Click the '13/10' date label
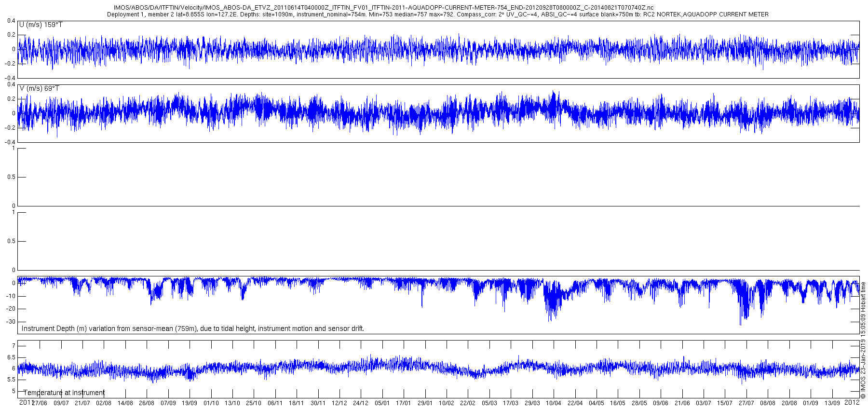Image resolution: width=868 pixels, height=410 pixels. tap(232, 403)
